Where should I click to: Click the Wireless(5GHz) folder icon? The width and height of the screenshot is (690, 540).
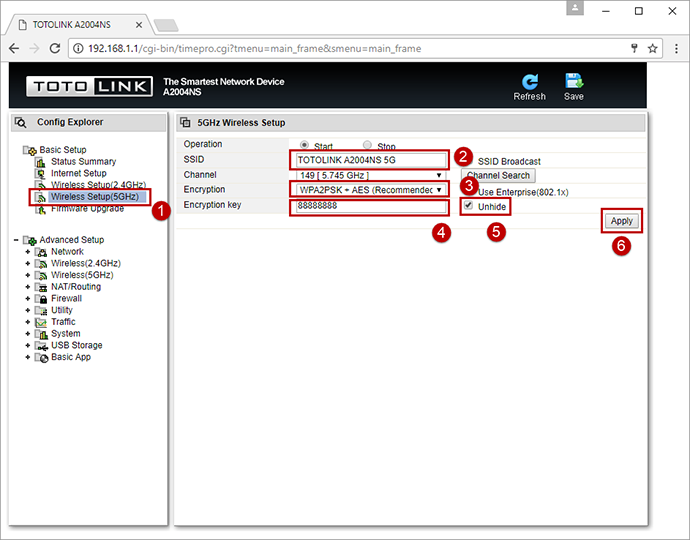[x=41, y=276]
